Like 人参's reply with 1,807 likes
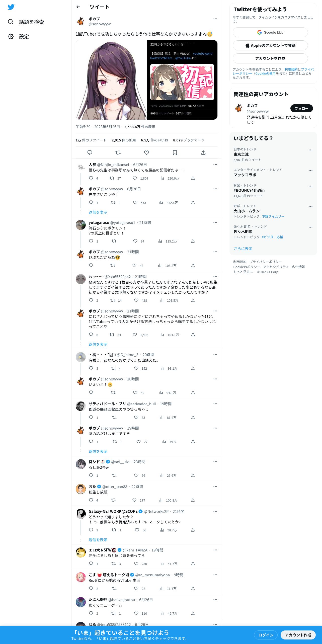The image size is (322, 644). pos(135,178)
